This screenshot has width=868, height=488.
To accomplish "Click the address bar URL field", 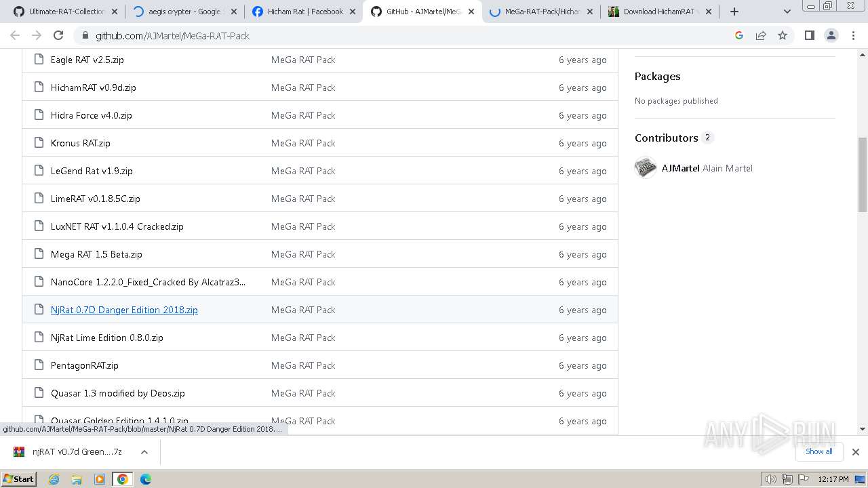I will tap(407, 35).
